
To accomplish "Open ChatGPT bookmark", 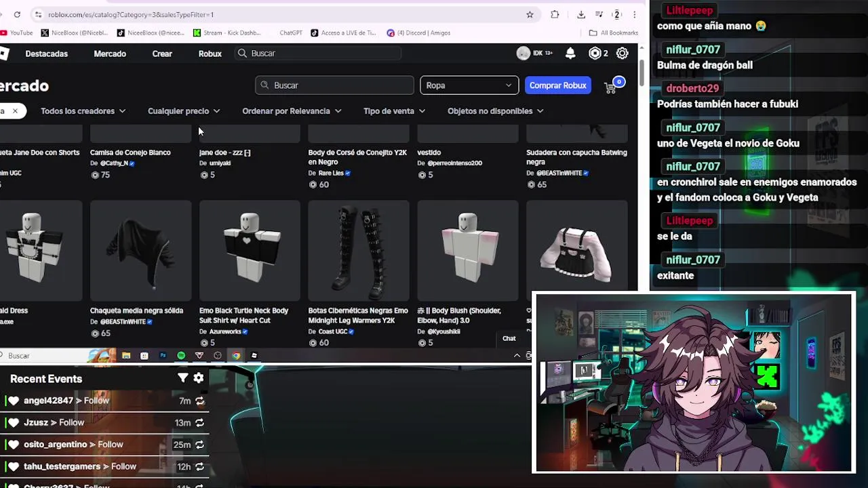I will click(291, 33).
